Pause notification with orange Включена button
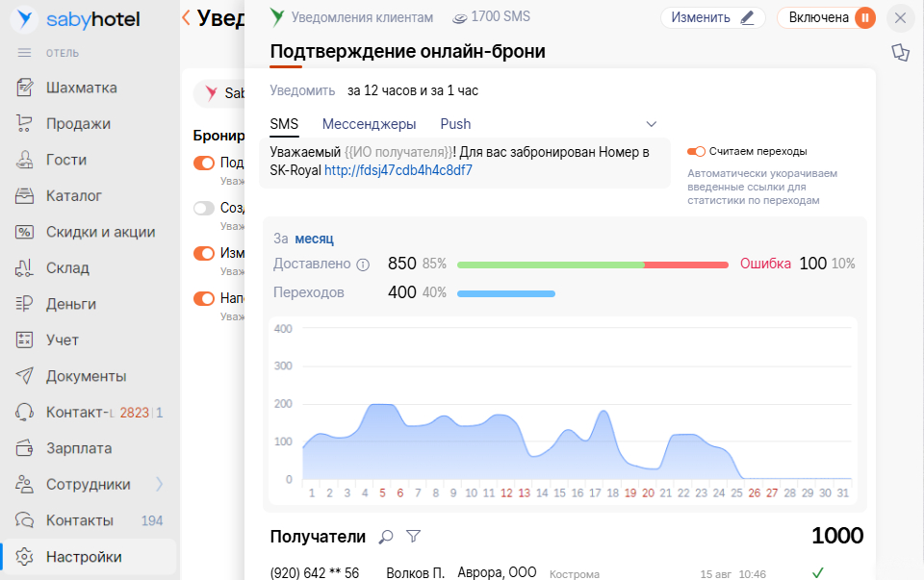This screenshot has width=924, height=580. (864, 17)
